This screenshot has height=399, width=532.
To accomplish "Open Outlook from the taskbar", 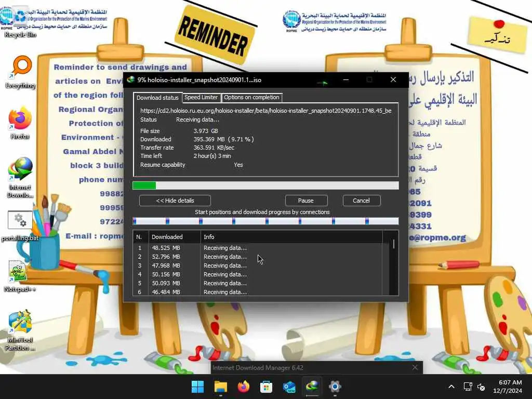I will (x=289, y=387).
